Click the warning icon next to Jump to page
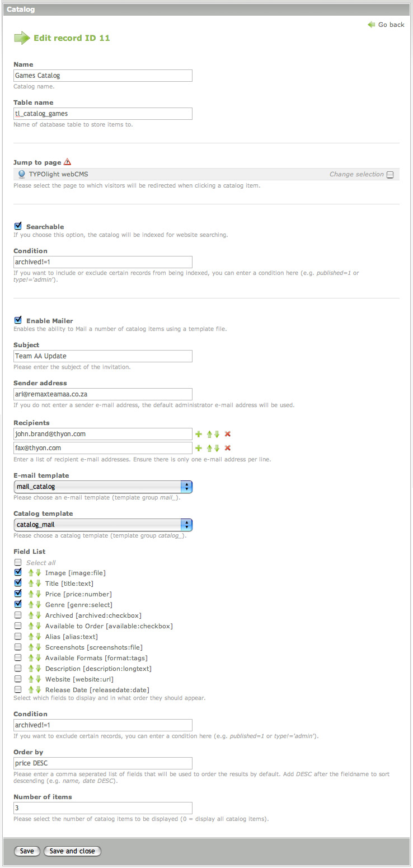This screenshot has height=868, width=413. (x=67, y=162)
